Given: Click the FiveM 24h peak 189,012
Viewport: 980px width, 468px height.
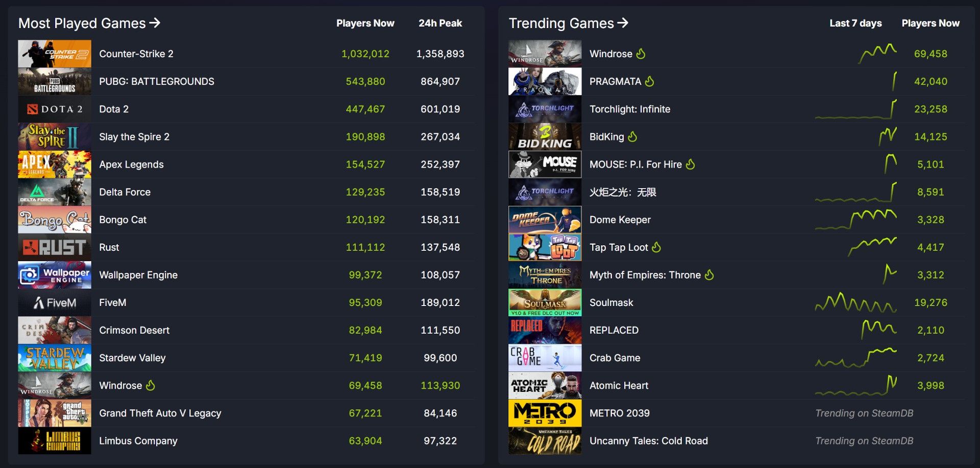Looking at the screenshot, I should [440, 302].
